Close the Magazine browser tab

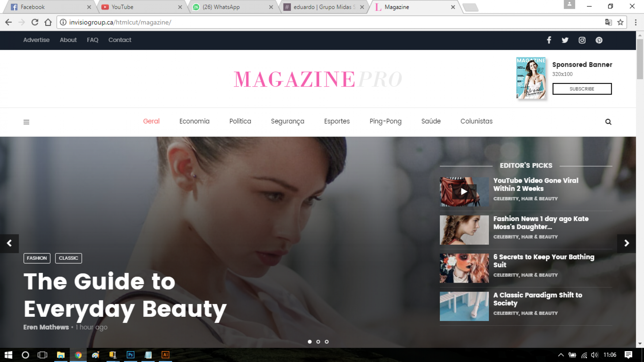pyautogui.click(x=453, y=7)
